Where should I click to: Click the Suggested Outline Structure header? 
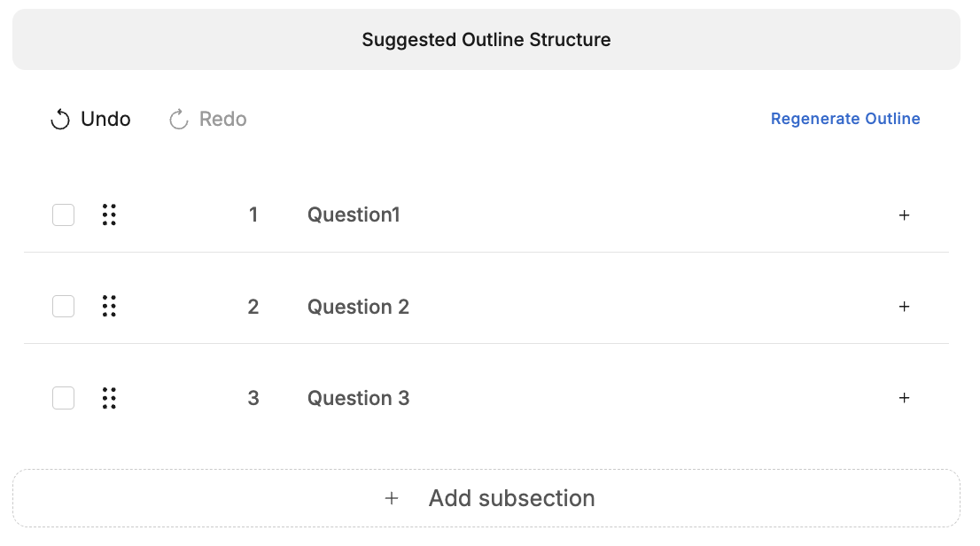coord(486,39)
